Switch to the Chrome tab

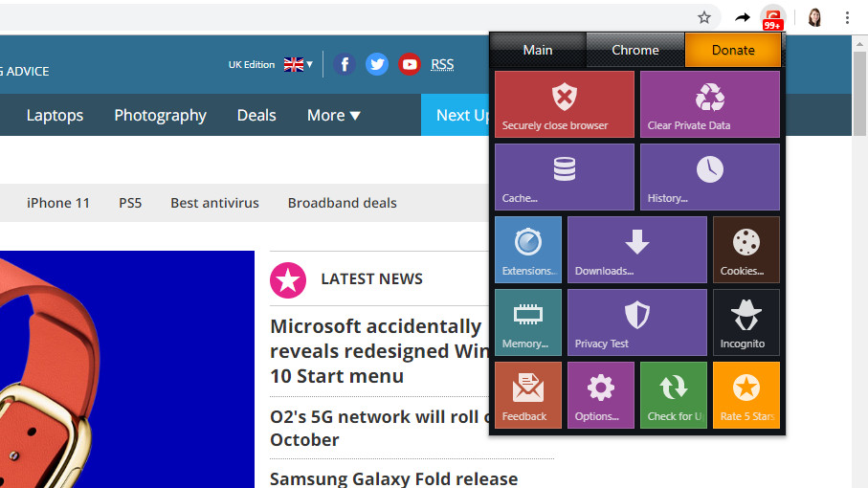[634, 50]
